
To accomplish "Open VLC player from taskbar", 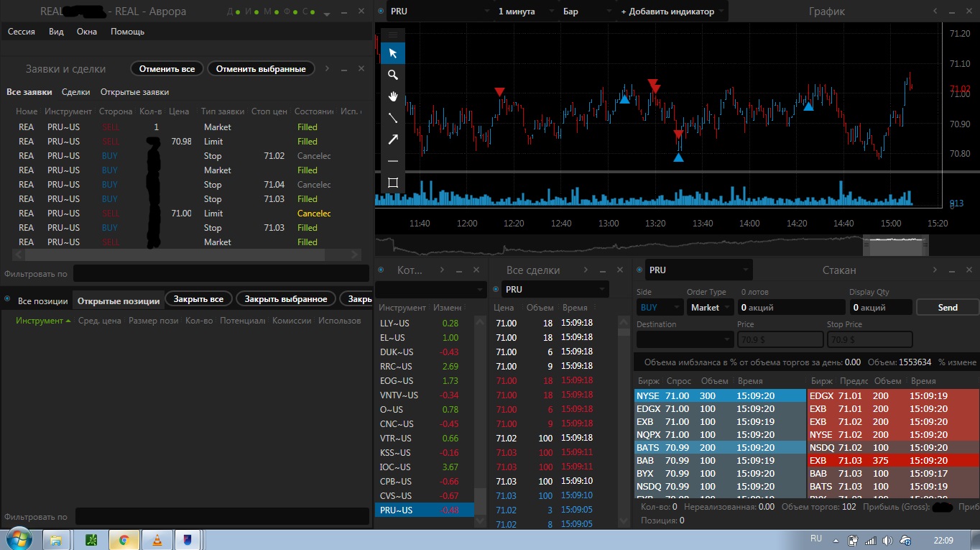I will click(x=157, y=539).
